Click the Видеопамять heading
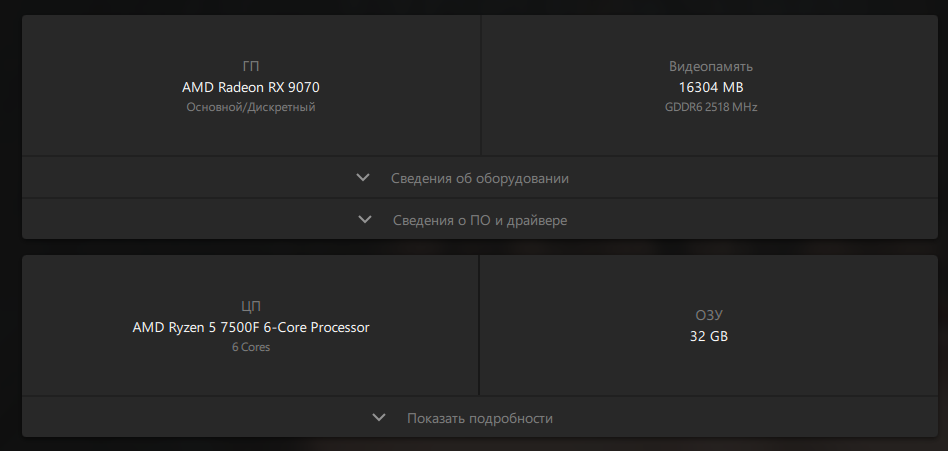 point(711,66)
